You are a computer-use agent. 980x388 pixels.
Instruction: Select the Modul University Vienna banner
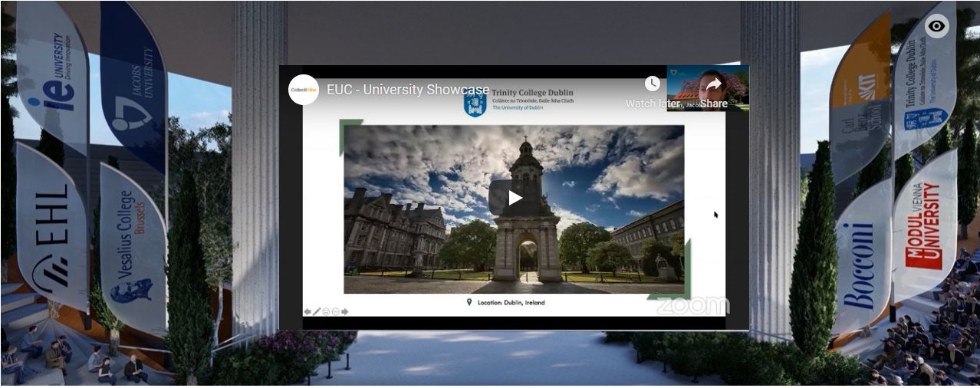[x=925, y=226]
